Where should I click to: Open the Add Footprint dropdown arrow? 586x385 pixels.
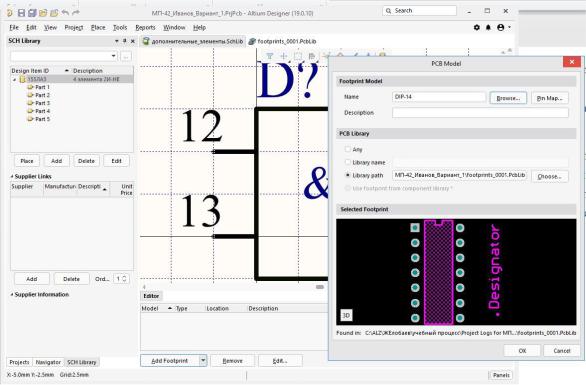pos(203,361)
